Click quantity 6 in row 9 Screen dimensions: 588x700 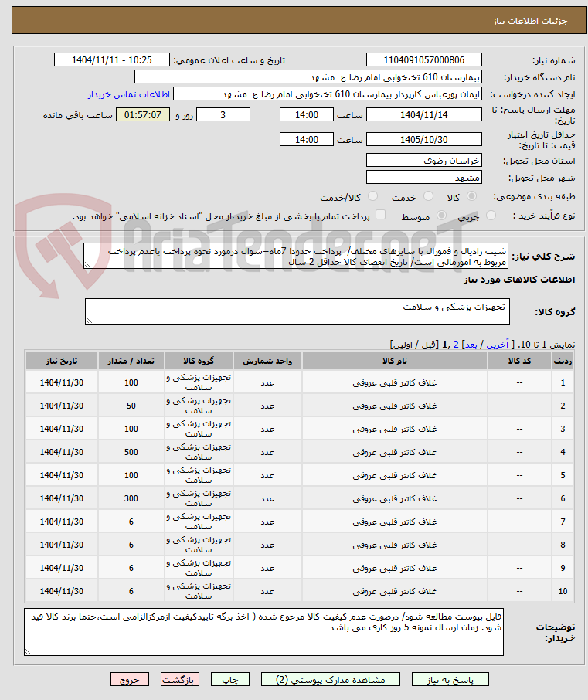[131, 568]
